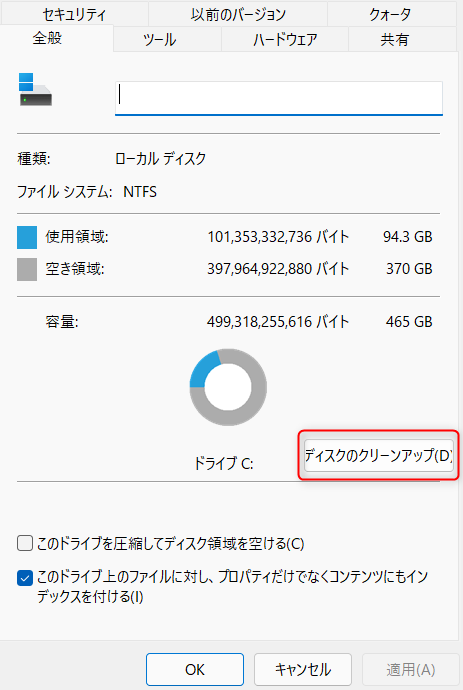Uncheck the index file contents checkbox
The height and width of the screenshot is (690, 463).
(x=25, y=578)
